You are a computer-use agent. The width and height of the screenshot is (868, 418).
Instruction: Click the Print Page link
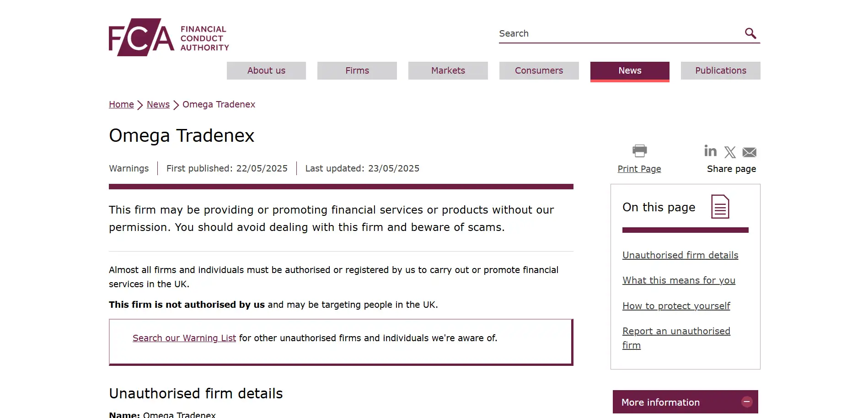point(639,169)
